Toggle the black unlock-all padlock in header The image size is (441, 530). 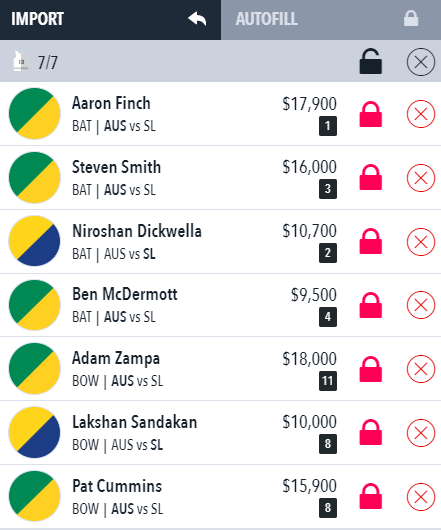point(371,61)
